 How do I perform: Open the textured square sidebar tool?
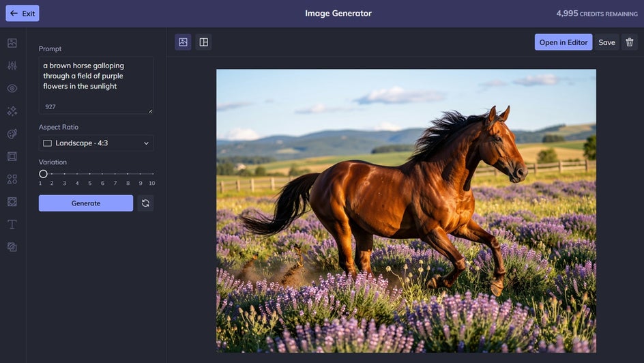[x=12, y=201]
